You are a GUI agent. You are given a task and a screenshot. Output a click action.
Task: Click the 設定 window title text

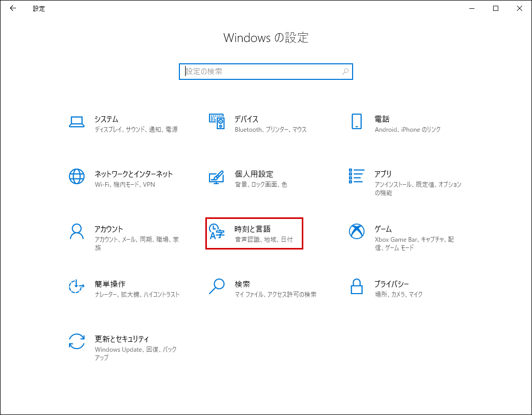pyautogui.click(x=39, y=8)
